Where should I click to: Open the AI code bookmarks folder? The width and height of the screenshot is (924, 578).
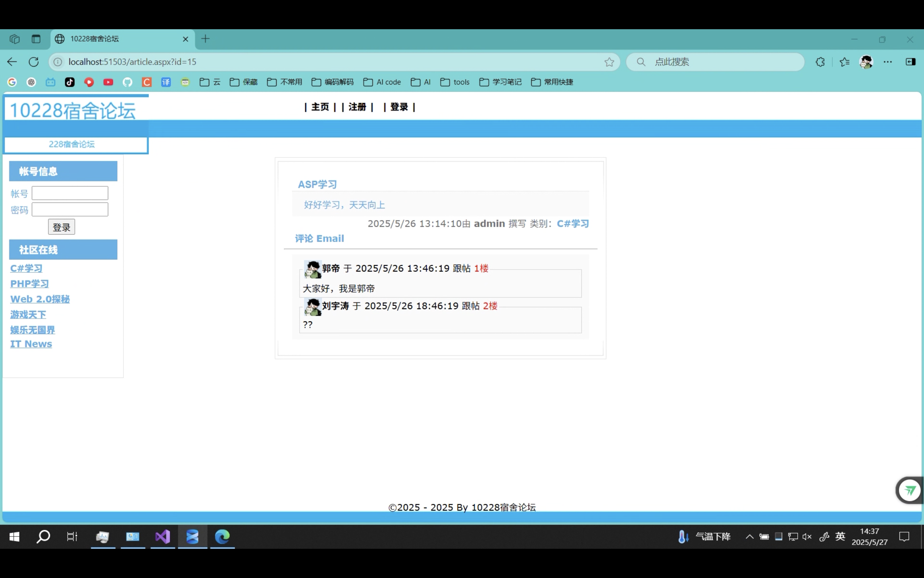click(382, 82)
